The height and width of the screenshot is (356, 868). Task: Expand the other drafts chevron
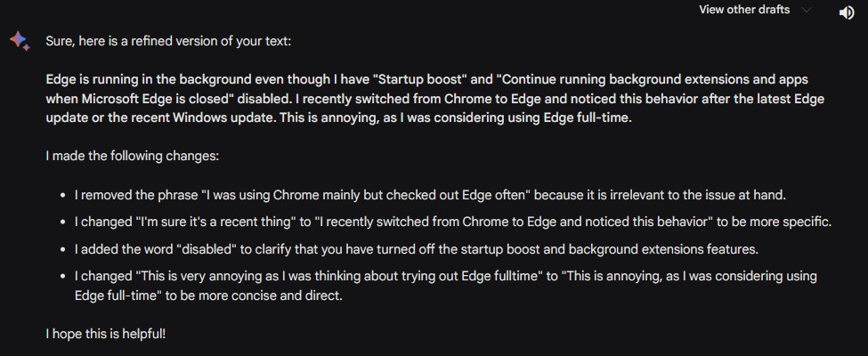(807, 10)
